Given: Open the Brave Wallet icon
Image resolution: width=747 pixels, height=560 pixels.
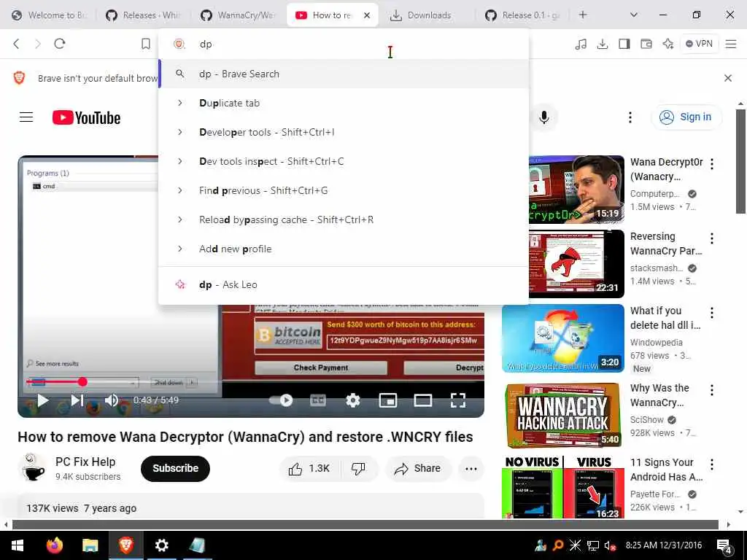Looking at the screenshot, I should 646,44.
